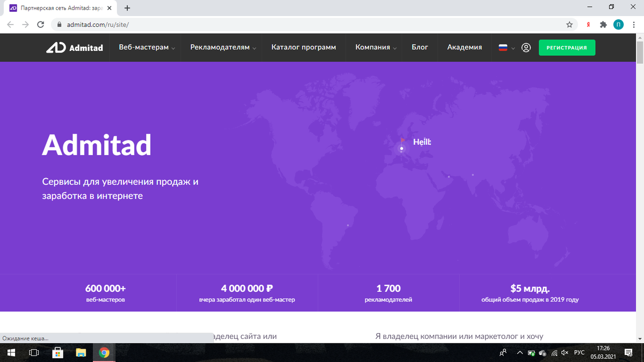
Task: Open File Explorer from taskbar
Action: pyautogui.click(x=81, y=352)
